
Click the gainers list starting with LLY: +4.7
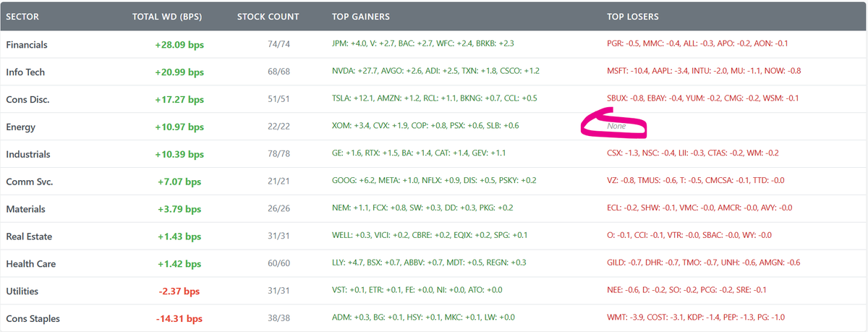pyautogui.click(x=429, y=264)
